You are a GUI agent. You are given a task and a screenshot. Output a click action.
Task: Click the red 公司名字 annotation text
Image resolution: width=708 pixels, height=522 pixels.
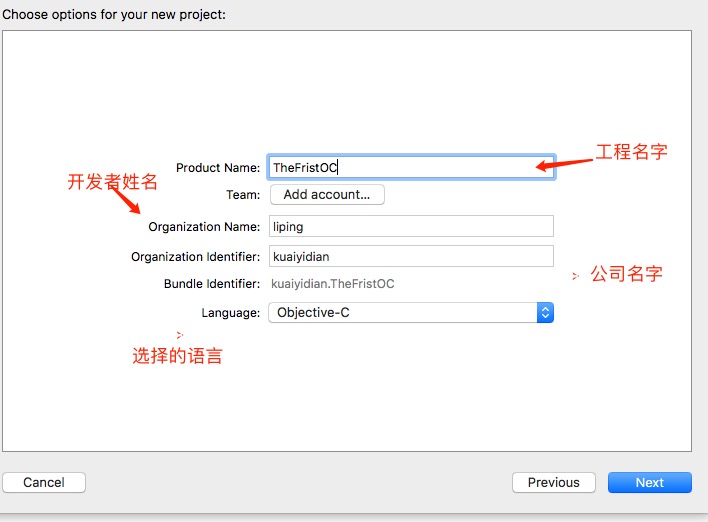point(626,273)
